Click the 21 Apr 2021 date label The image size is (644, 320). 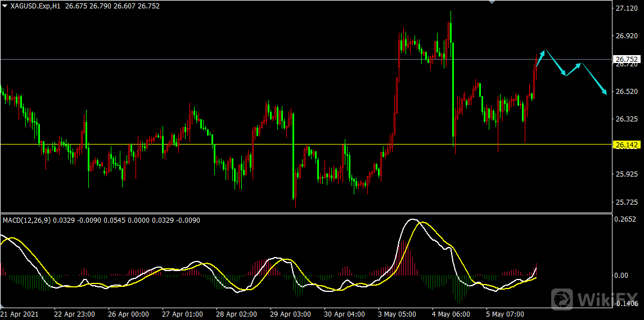(x=21, y=314)
